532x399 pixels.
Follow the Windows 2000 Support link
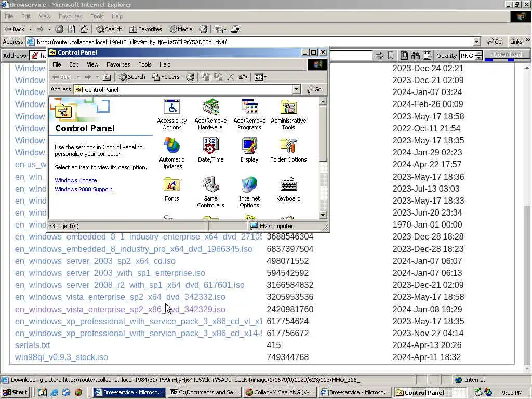[x=84, y=189]
